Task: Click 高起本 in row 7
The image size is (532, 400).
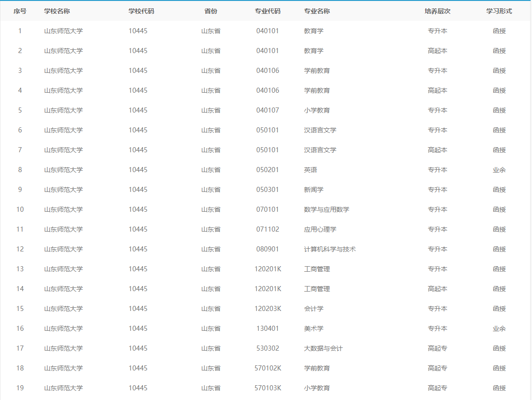Action: tap(438, 150)
